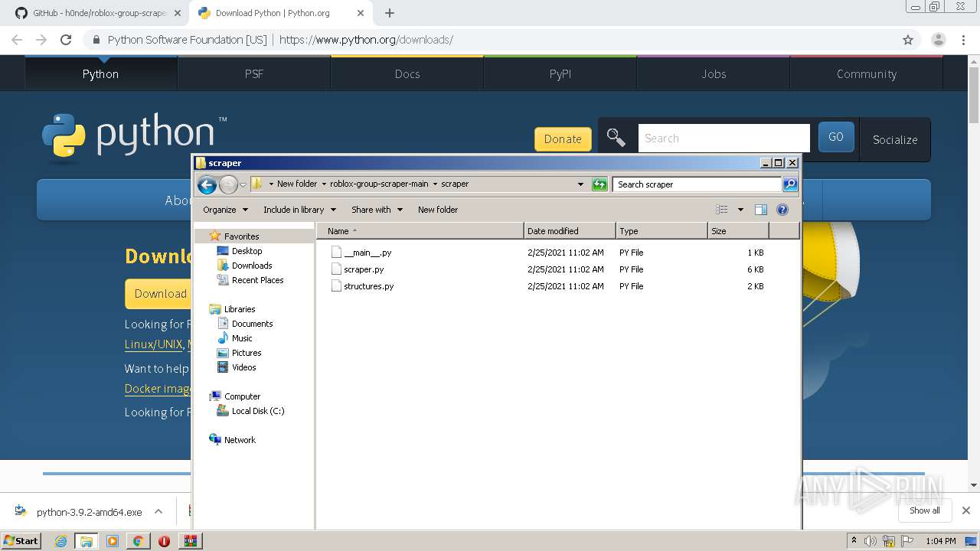Viewport: 980px width, 551px height.
Task: Select Favorites in navigation pane
Action: pyautogui.click(x=241, y=236)
